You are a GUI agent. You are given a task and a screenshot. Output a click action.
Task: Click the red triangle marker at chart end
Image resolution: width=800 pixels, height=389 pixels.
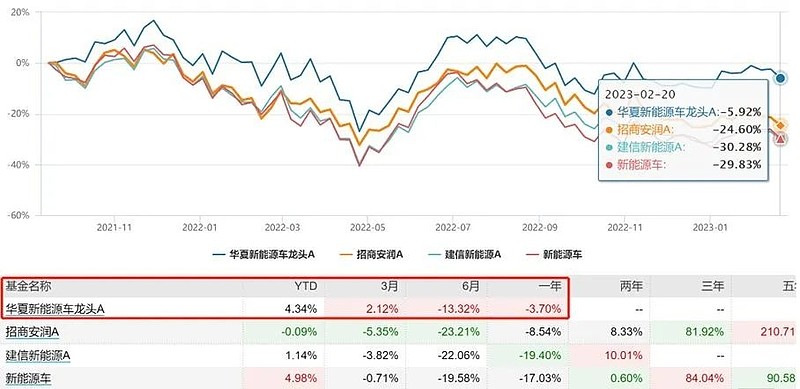(780, 139)
